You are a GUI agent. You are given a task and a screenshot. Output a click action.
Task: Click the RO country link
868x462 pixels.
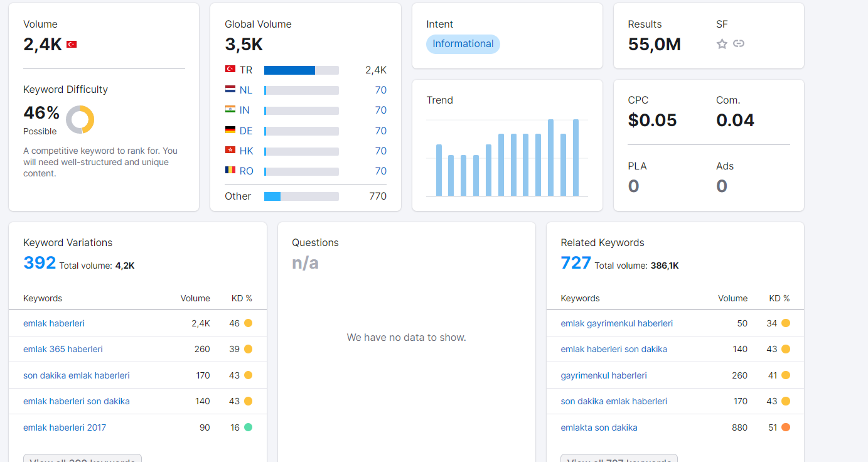pos(247,171)
